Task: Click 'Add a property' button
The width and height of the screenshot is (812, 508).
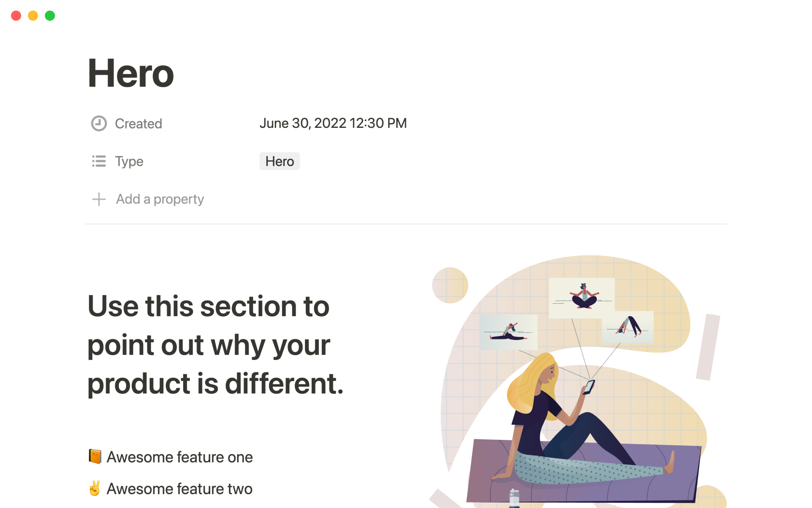Action: (x=160, y=199)
